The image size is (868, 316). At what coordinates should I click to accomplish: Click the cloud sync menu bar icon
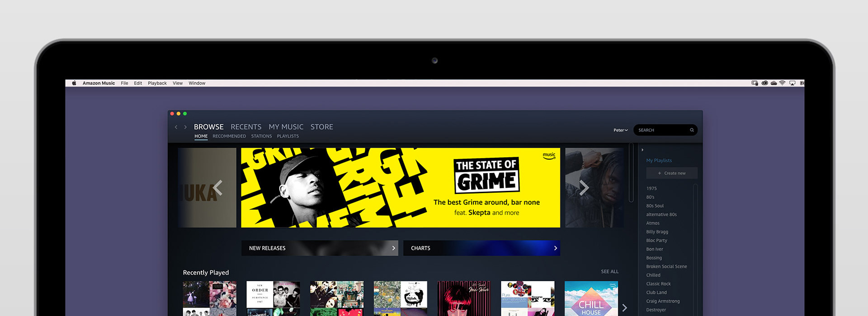(774, 83)
